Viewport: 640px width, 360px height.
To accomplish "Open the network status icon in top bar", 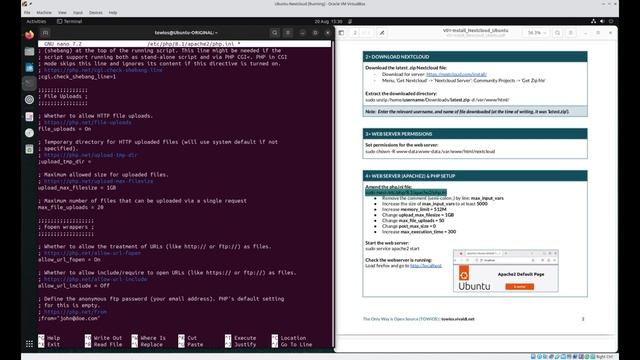I will click(x=593, y=21).
